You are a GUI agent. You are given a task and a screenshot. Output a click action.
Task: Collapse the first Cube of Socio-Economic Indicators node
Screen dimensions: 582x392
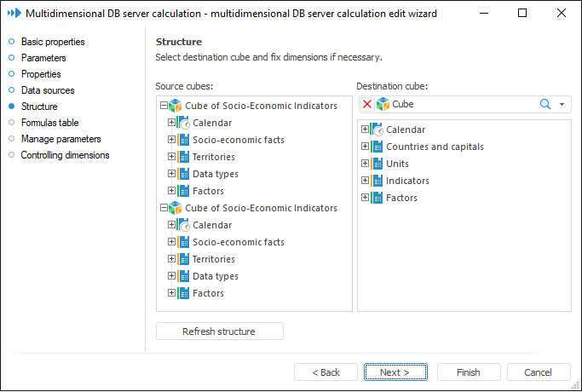(x=163, y=106)
